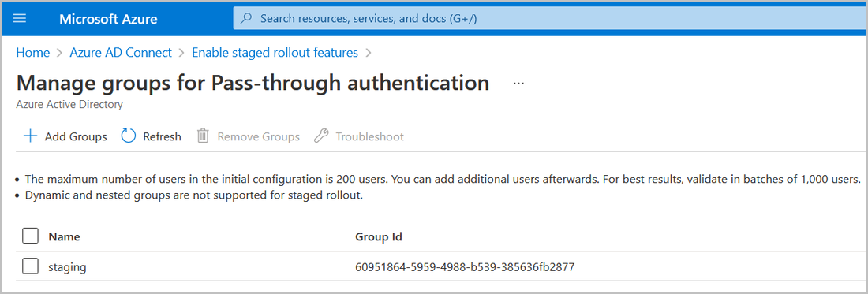Open the hamburger portal menu

pos(20,19)
